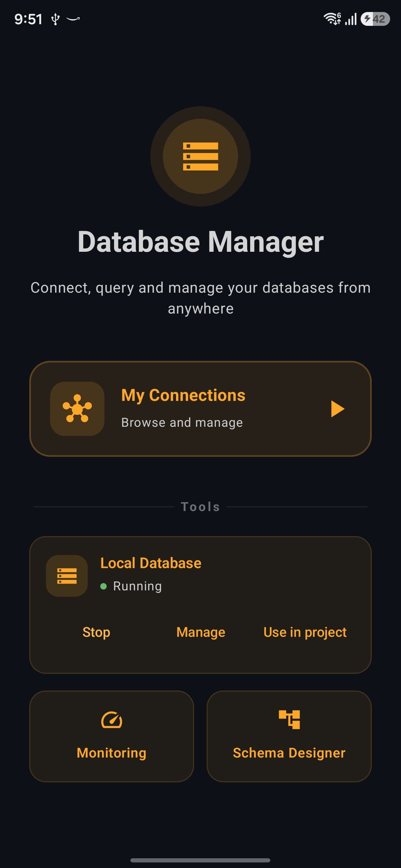Tap the play arrow on My Connections
This screenshot has width=401, height=868.
pyautogui.click(x=338, y=409)
